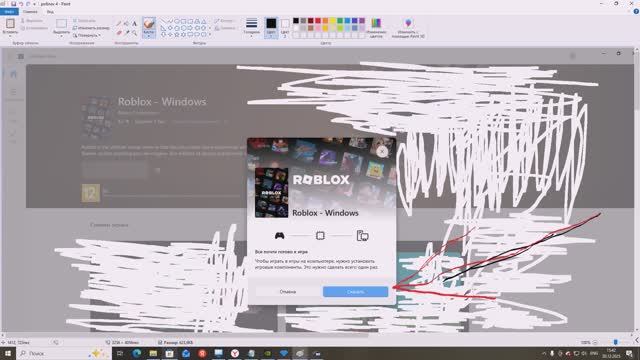Choose the Rectangle shape
640x360 pixels.
[x=184, y=21]
